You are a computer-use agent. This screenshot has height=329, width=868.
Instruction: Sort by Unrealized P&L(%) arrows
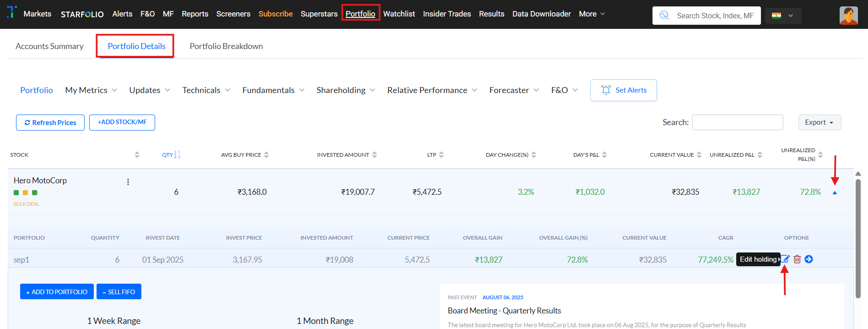click(x=820, y=155)
